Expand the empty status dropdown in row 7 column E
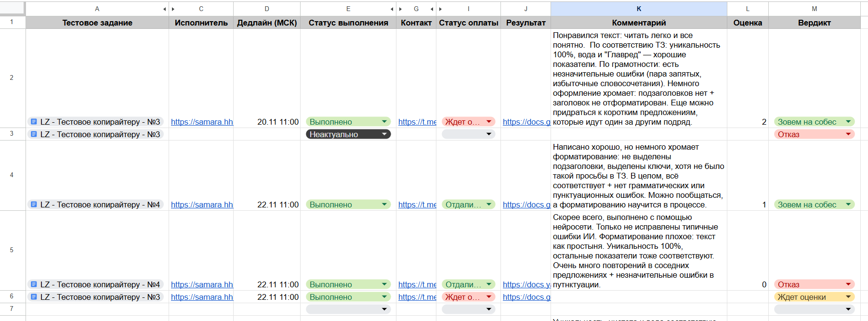Viewport: 868px width, 321px height. point(384,309)
